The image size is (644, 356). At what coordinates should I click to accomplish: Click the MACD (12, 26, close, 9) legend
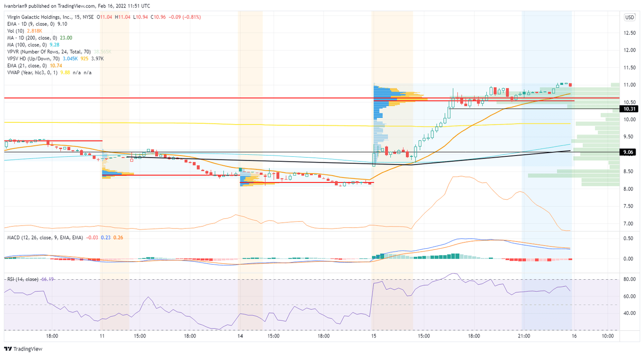click(x=44, y=238)
